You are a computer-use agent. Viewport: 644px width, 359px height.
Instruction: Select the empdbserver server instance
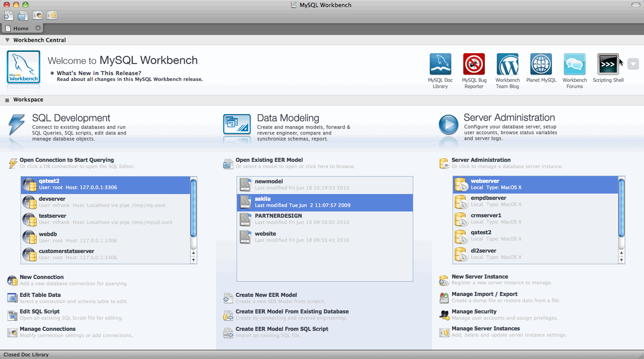pyautogui.click(x=535, y=201)
